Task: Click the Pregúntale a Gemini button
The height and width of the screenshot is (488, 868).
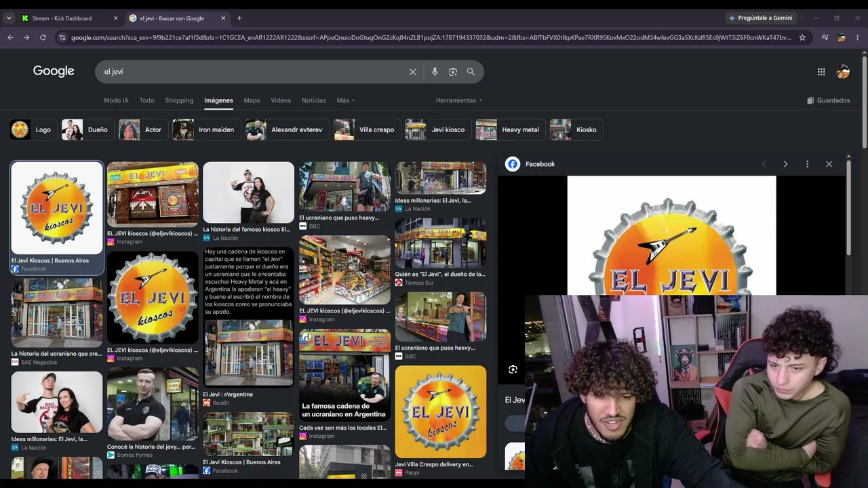Action: 760,18
